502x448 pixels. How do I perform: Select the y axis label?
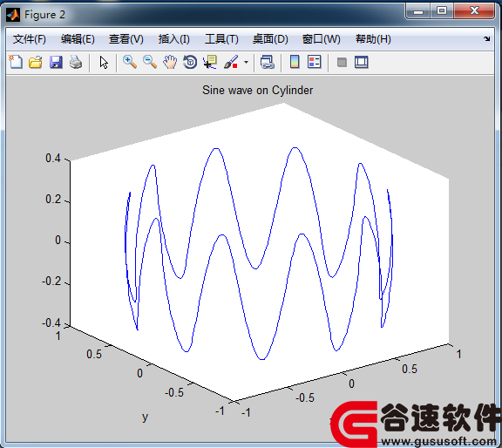[x=145, y=417]
